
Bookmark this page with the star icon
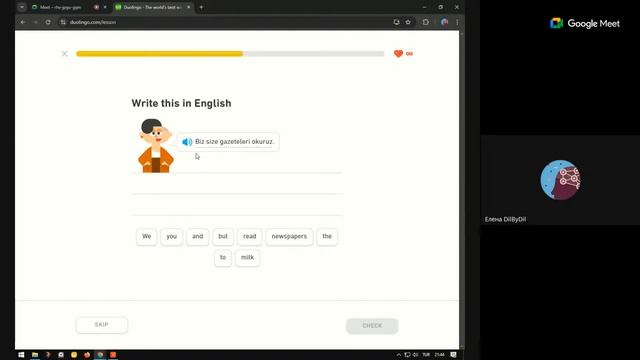[x=408, y=22]
